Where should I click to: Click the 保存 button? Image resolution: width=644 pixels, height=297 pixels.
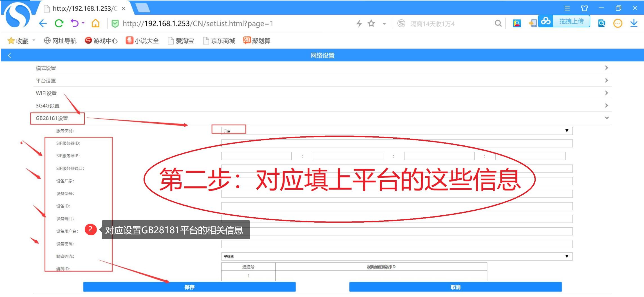tap(189, 287)
